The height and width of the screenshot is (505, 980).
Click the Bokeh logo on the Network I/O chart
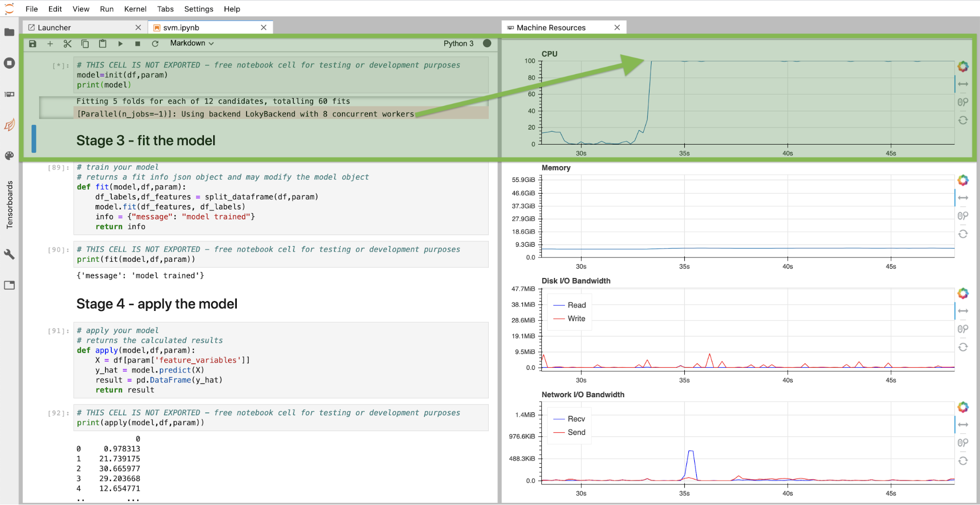963,407
